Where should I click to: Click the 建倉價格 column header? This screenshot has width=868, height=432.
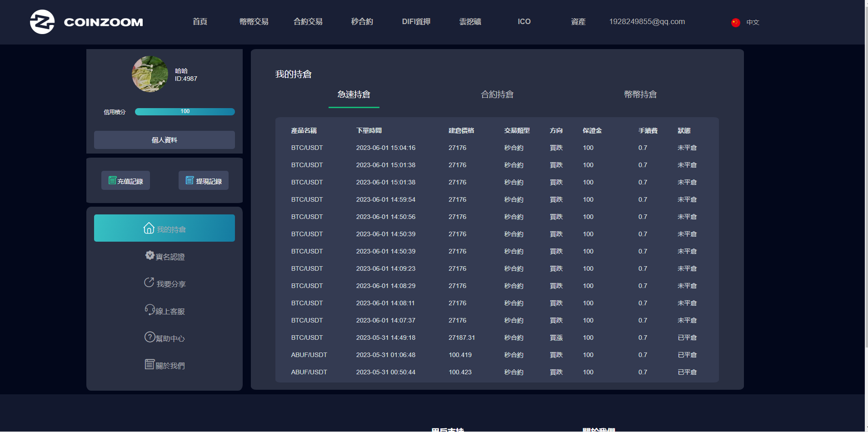coord(461,131)
